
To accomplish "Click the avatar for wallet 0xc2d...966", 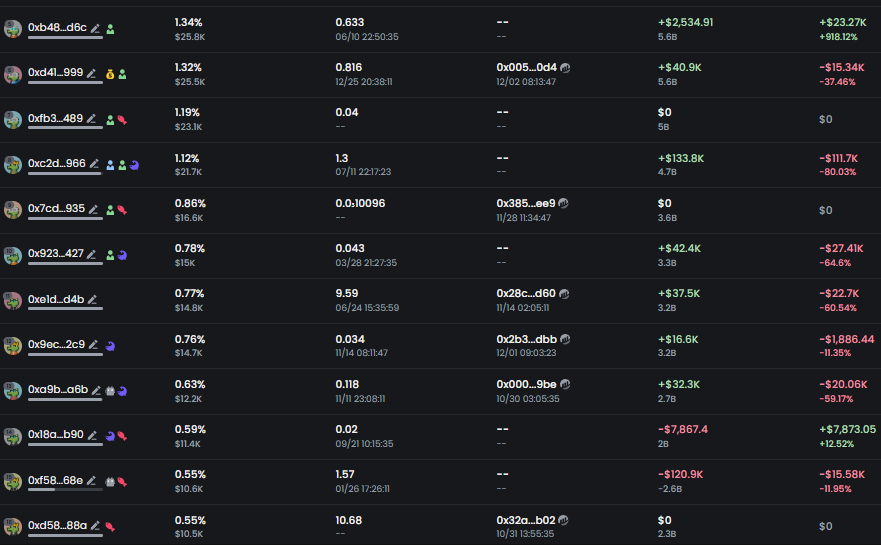I will [13, 164].
